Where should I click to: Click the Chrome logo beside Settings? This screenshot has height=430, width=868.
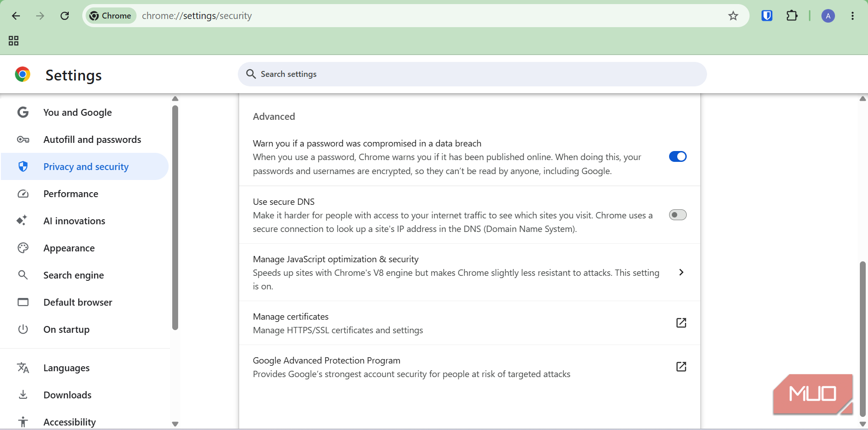tap(23, 74)
